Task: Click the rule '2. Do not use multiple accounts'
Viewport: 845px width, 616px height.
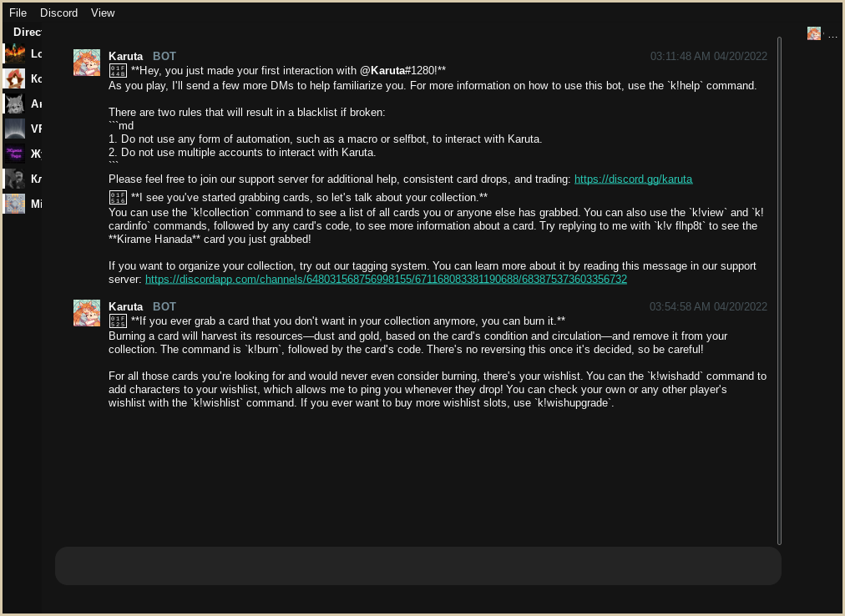Action: click(x=242, y=153)
